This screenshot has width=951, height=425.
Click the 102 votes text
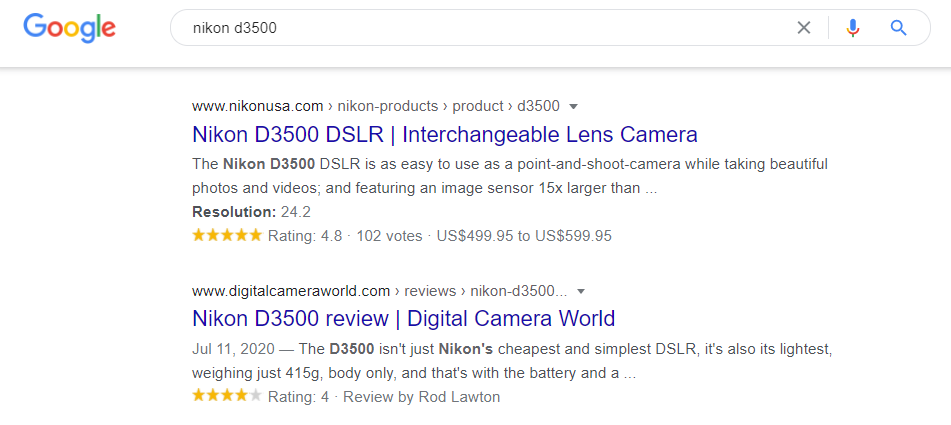point(389,236)
